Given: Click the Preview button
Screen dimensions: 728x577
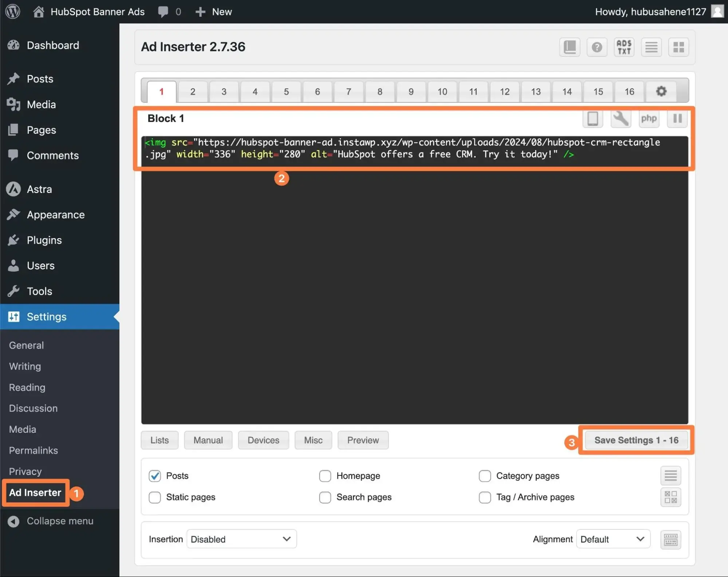Looking at the screenshot, I should pyautogui.click(x=363, y=440).
